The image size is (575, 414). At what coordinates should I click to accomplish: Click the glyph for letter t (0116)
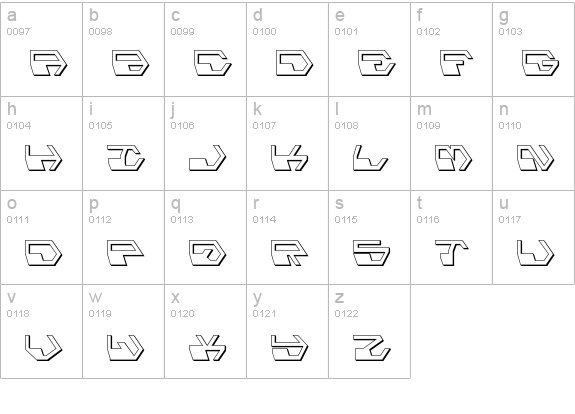tap(451, 237)
